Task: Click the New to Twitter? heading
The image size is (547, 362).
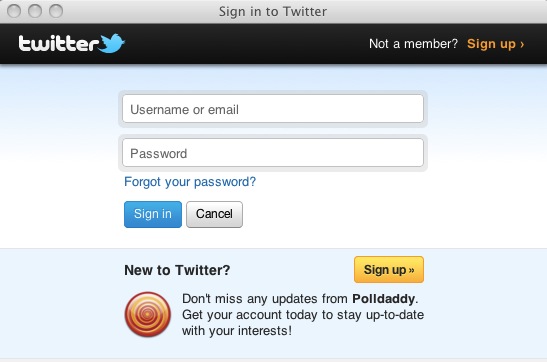Action: coord(177,270)
